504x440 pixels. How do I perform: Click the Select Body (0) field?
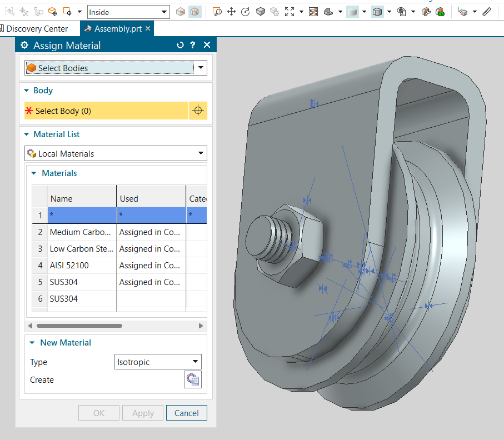[106, 111]
